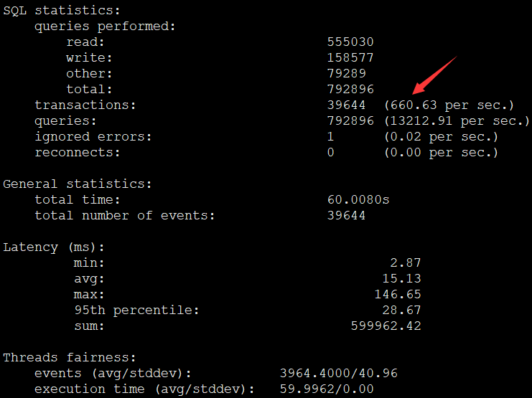Select the queries per sec value 13212.91

click(421, 121)
